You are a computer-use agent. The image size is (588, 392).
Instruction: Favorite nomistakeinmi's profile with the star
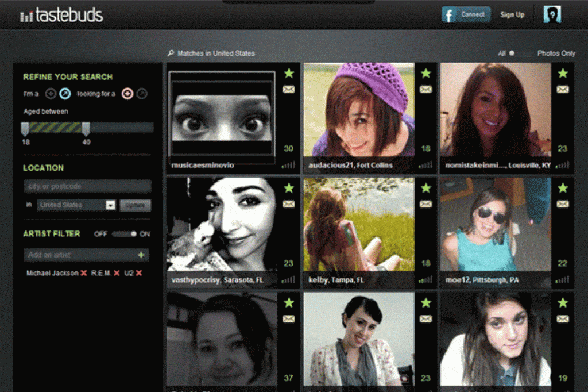coord(563,74)
